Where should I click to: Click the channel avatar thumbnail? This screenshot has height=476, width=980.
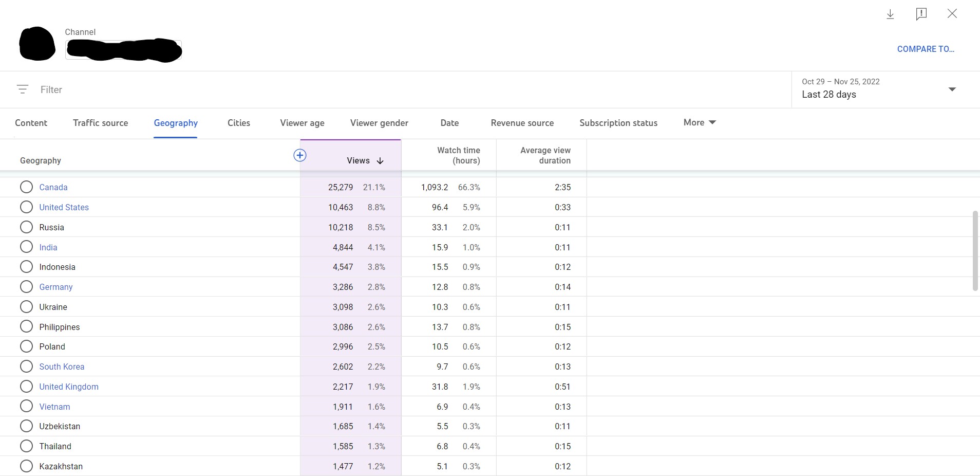pos(37,44)
